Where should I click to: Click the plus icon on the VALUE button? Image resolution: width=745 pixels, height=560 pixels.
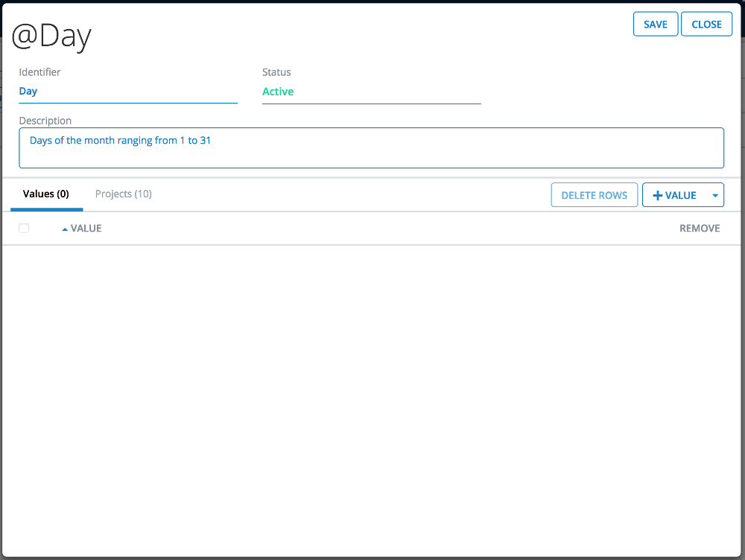(657, 195)
